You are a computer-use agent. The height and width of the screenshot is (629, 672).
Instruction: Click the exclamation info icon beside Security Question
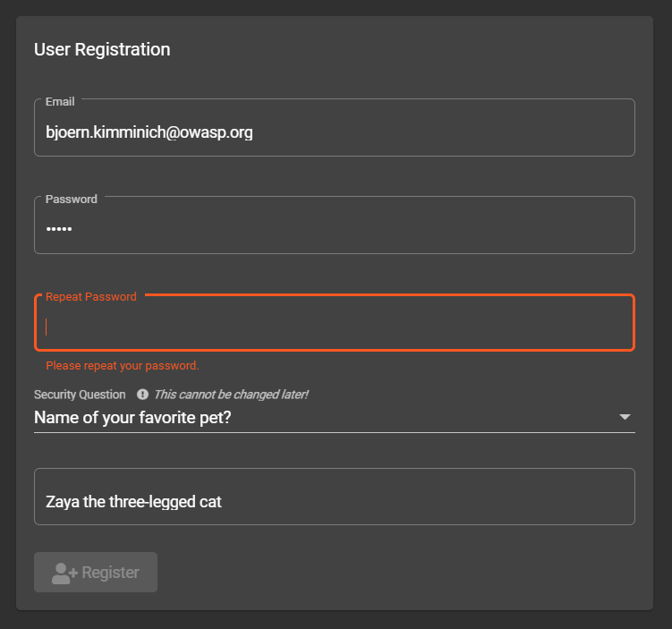tap(142, 395)
